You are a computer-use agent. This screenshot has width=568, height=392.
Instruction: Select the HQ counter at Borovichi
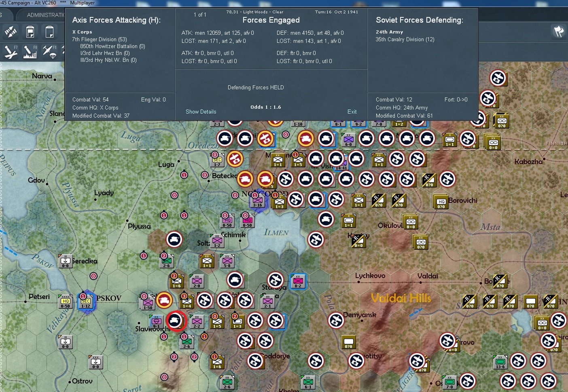click(x=441, y=201)
